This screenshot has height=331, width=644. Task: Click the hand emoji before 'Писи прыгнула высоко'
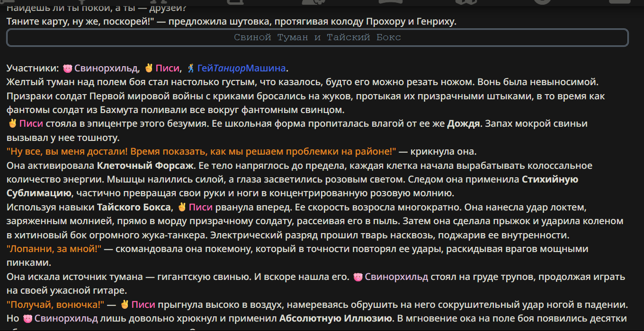(125, 305)
